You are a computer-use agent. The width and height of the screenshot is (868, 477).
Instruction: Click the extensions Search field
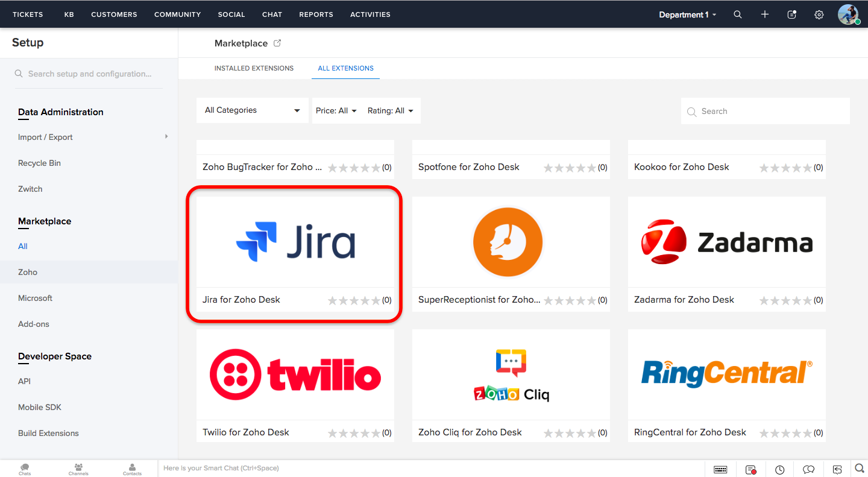click(x=766, y=111)
